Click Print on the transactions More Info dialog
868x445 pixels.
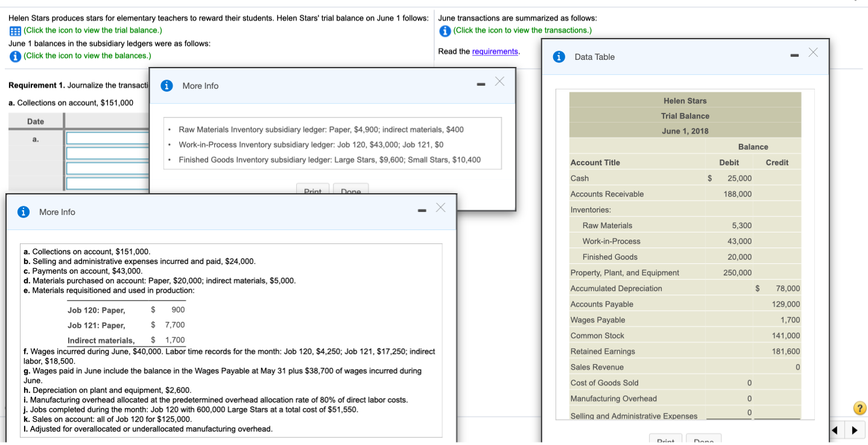[312, 190]
